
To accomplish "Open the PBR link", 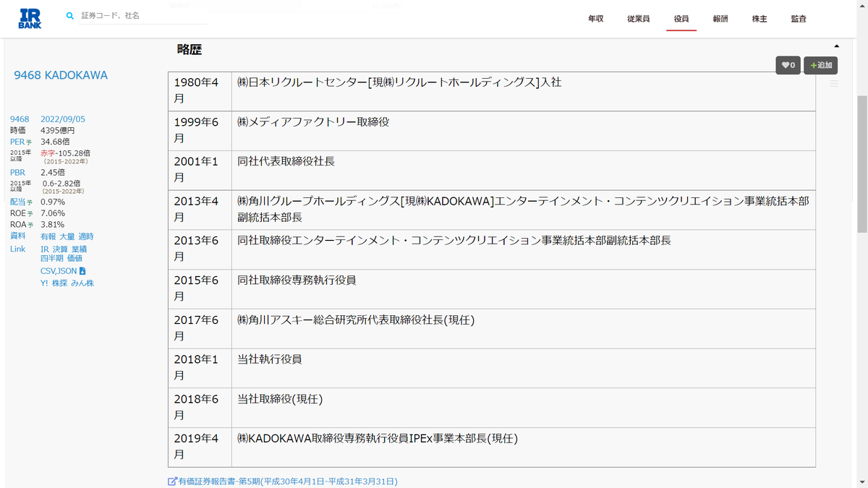I will [17, 172].
